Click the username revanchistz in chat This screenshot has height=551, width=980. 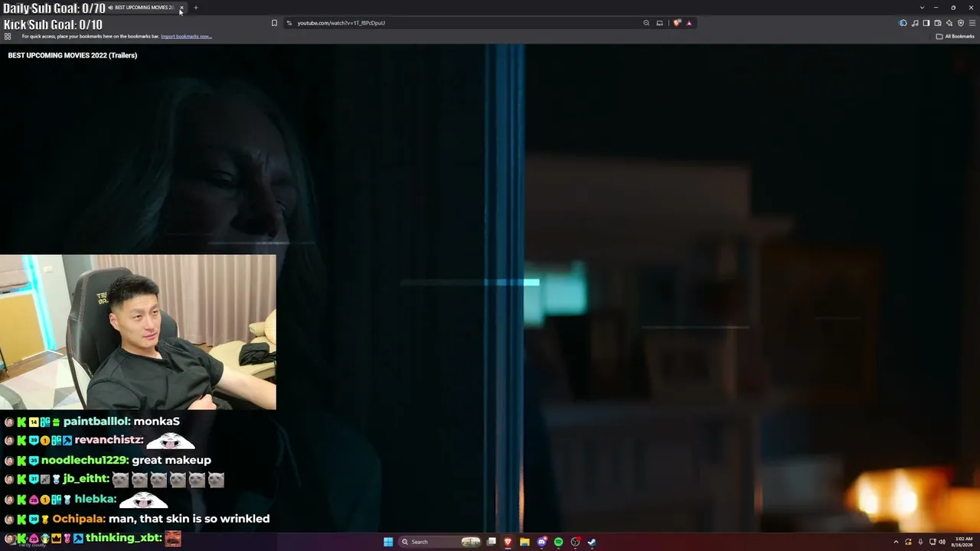[107, 440]
